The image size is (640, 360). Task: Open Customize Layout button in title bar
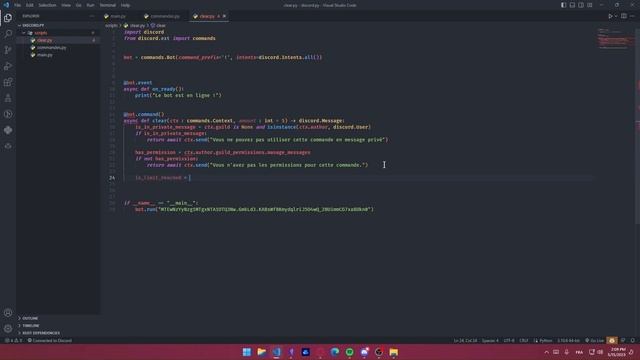[590, 5]
